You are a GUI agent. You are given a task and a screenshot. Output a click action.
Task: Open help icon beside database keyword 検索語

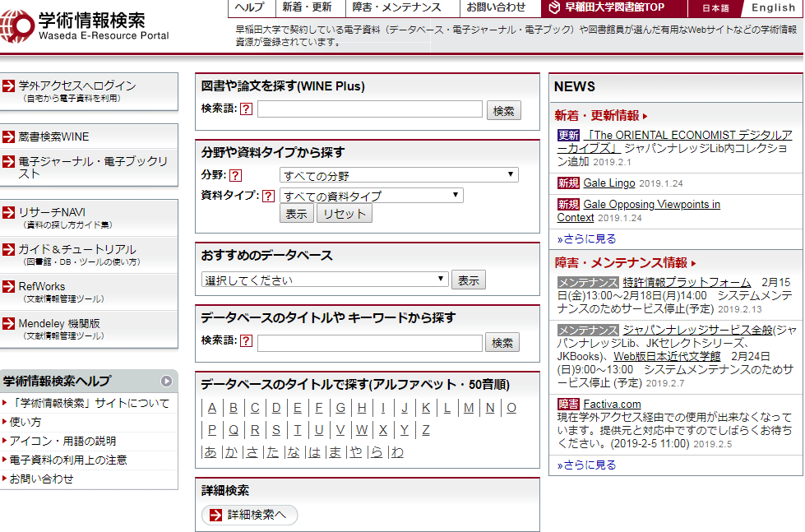tap(247, 341)
